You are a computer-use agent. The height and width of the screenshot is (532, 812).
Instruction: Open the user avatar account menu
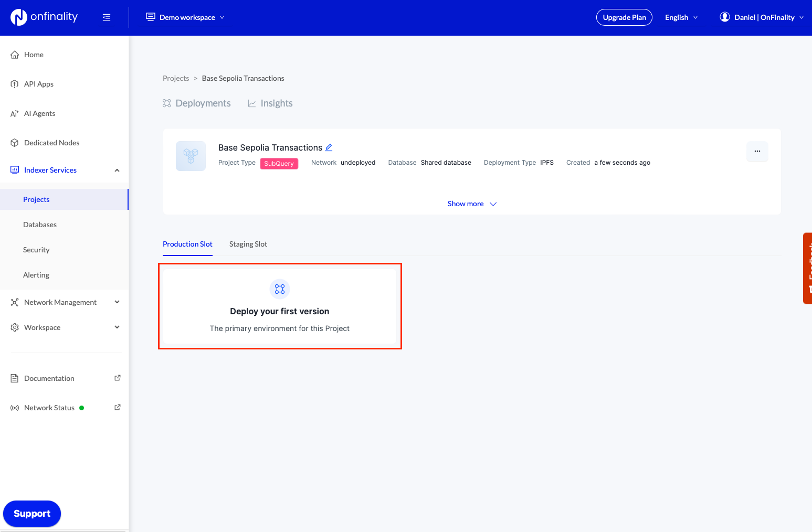tap(725, 17)
